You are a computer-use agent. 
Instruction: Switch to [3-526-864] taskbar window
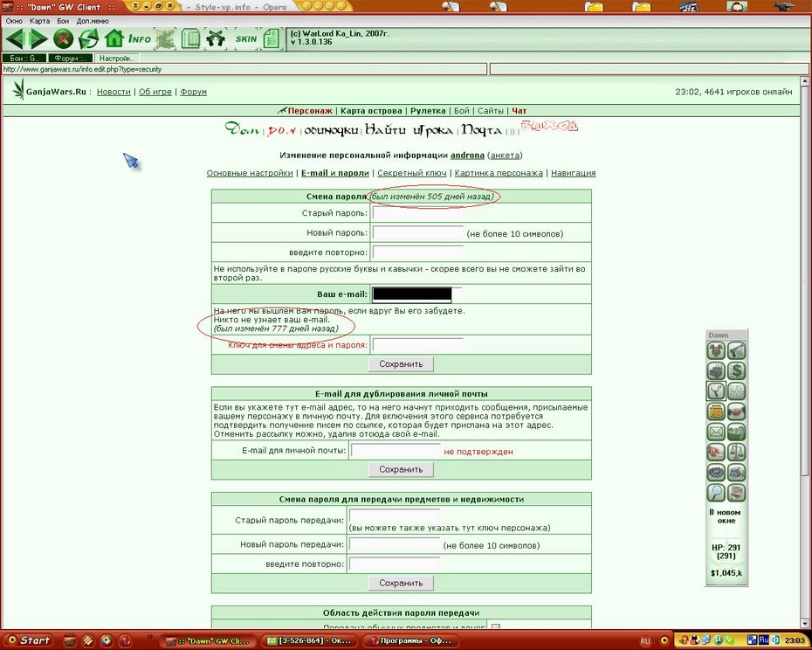(x=309, y=641)
